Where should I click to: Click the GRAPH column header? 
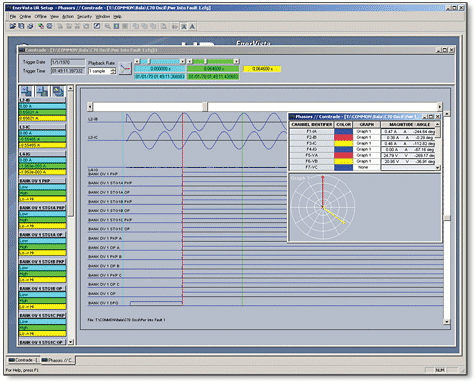366,125
